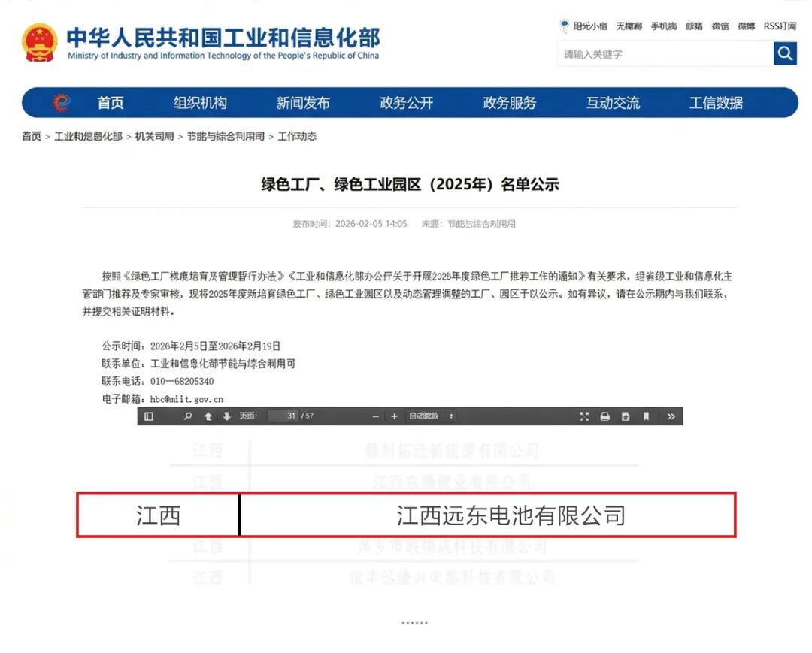This screenshot has height=653, width=812.
Task: Open the 政务公开 navigation menu
Action: coord(406,104)
